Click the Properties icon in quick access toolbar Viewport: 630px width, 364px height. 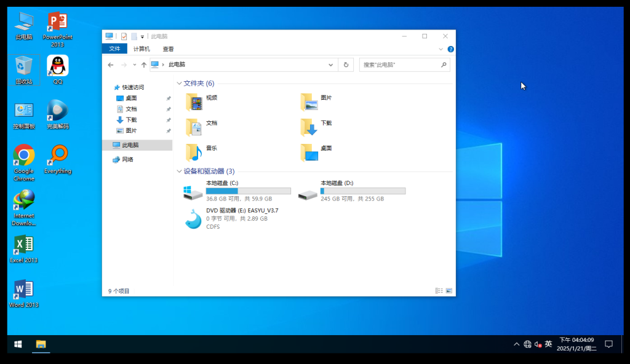(124, 37)
